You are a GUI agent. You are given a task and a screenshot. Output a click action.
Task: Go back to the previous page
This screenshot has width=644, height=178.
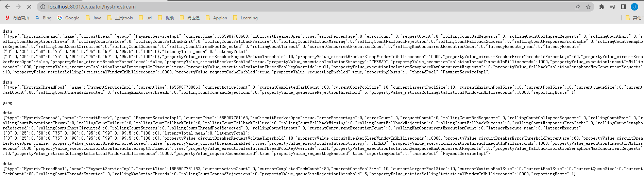7,7
